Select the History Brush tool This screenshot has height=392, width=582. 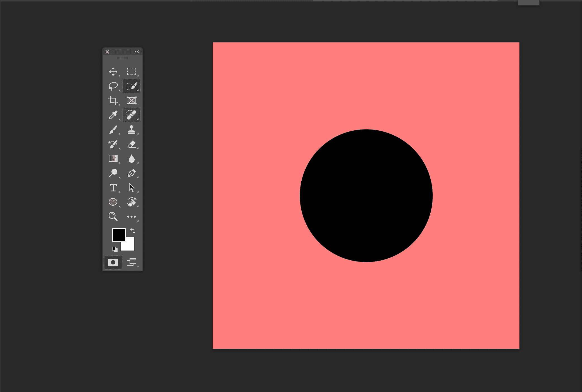pos(113,144)
